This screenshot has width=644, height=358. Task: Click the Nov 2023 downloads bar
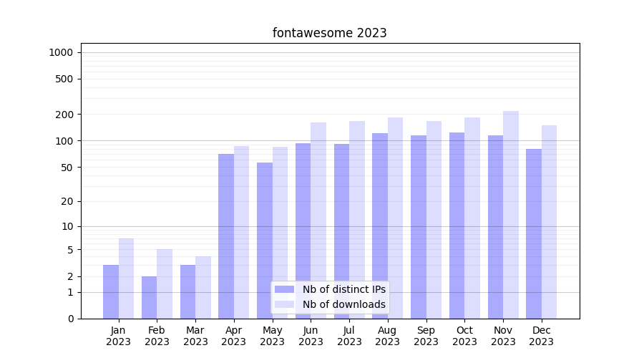(511, 215)
